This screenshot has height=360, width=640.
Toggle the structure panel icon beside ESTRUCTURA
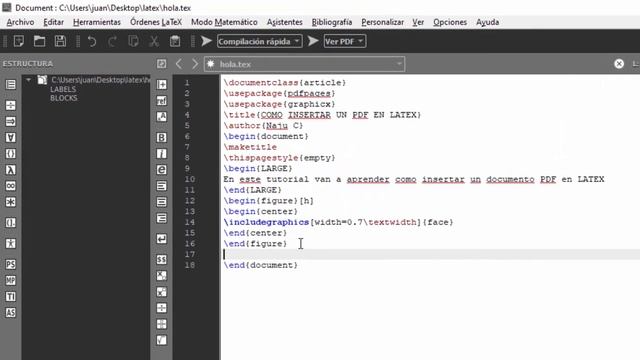(162, 64)
